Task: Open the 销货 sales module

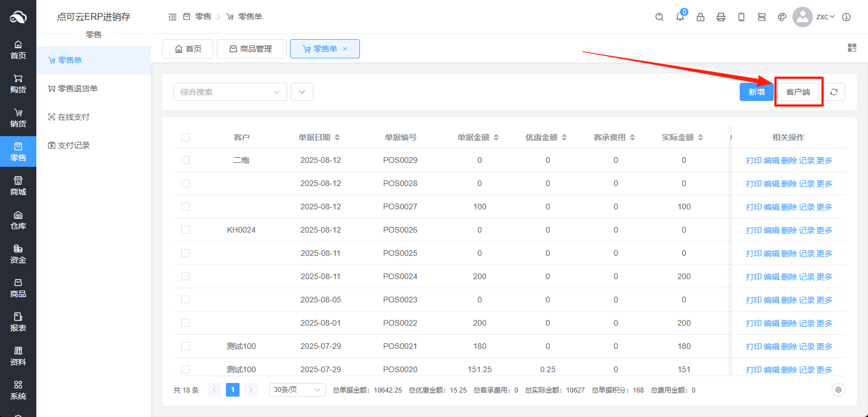Action: 18,118
